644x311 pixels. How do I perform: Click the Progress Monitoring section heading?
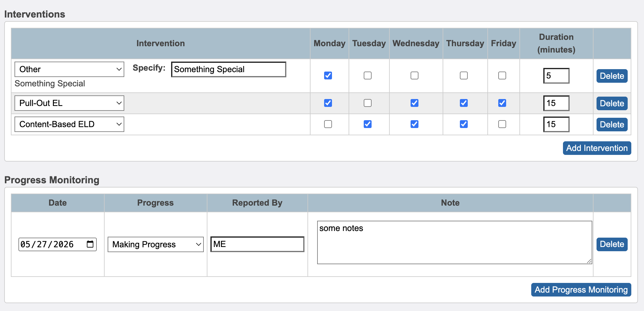(52, 180)
